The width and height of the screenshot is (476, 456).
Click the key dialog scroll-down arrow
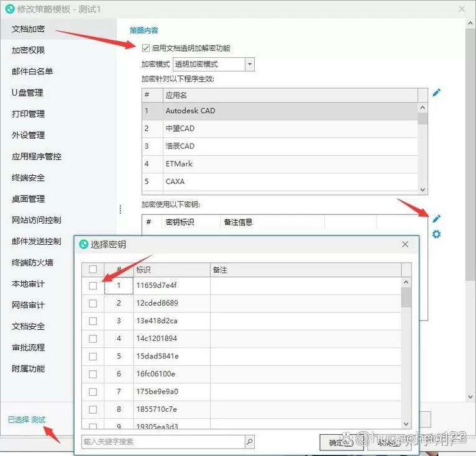coord(406,424)
